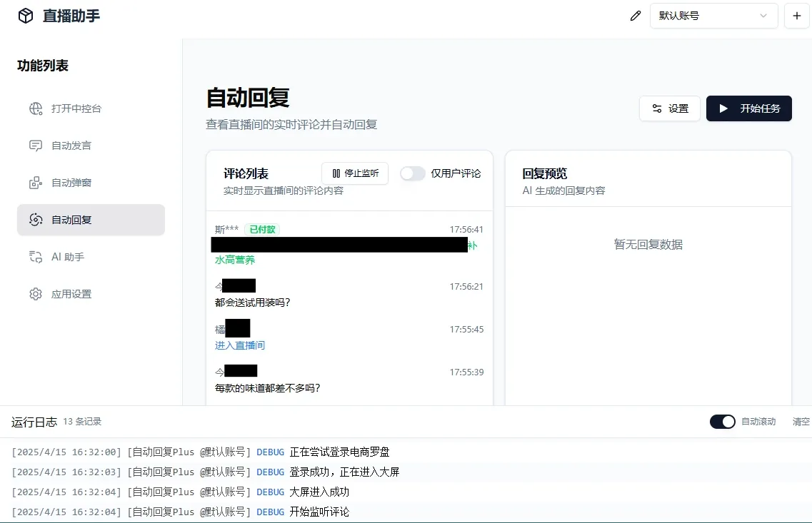Click the 自动弹窗 sidebar icon
The width and height of the screenshot is (812, 523).
pyautogui.click(x=36, y=183)
